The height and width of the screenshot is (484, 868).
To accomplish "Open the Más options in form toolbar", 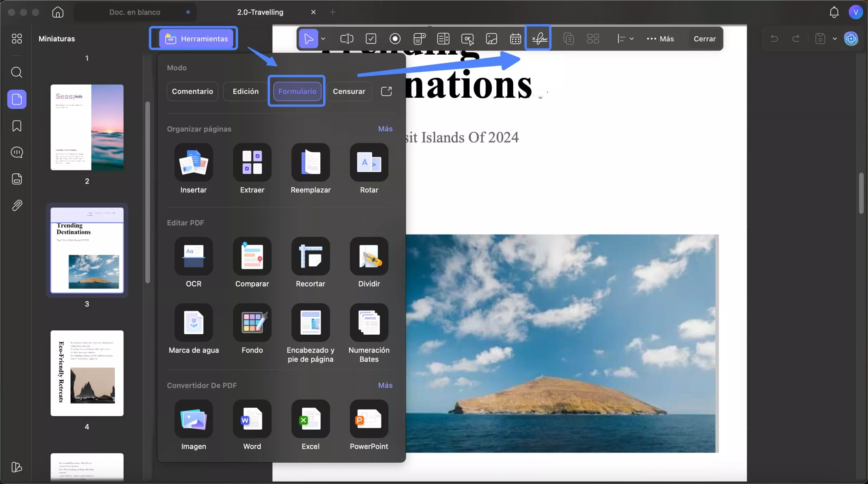I will click(660, 39).
